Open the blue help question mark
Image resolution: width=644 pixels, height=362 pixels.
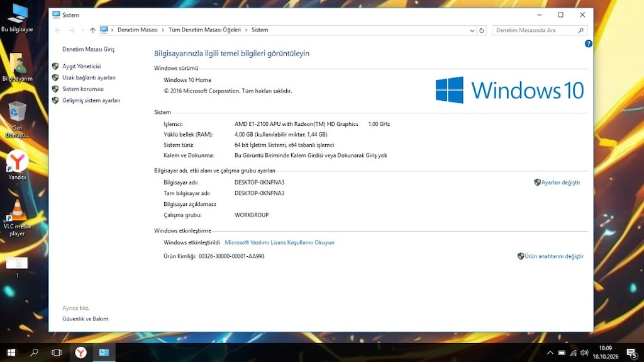click(x=588, y=43)
